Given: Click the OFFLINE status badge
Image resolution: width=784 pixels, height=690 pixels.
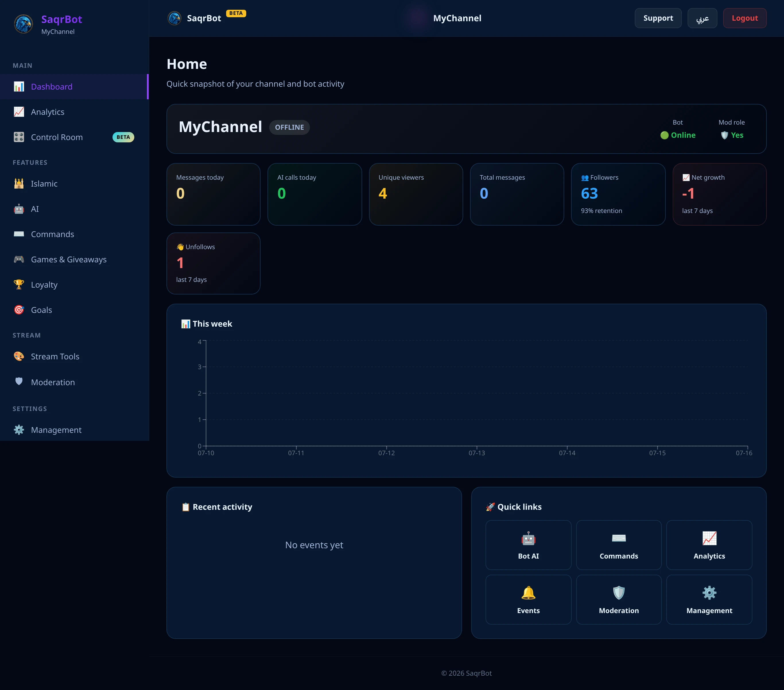Looking at the screenshot, I should pyautogui.click(x=289, y=127).
